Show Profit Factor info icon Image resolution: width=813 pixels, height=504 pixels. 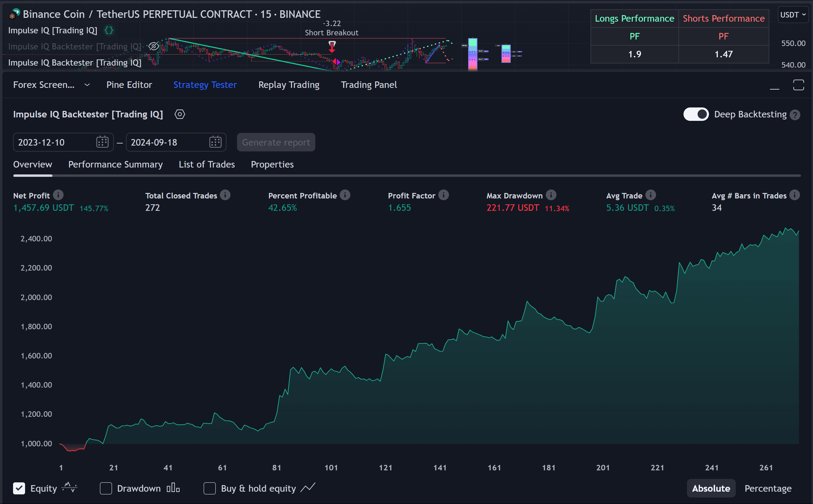coord(443,195)
